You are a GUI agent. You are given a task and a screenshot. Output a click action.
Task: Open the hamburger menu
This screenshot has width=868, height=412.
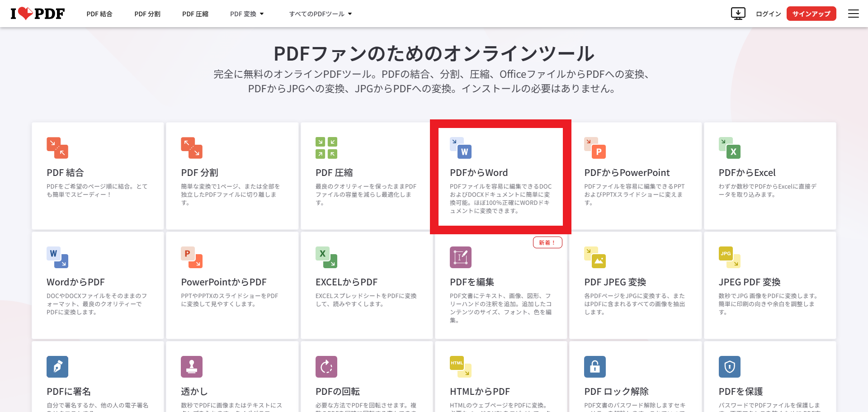(854, 14)
